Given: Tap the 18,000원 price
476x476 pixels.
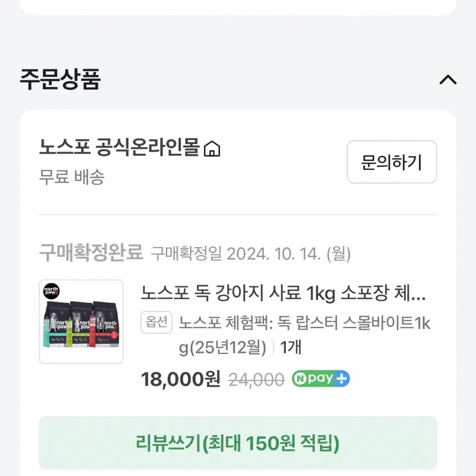Looking at the screenshot, I should (181, 379).
